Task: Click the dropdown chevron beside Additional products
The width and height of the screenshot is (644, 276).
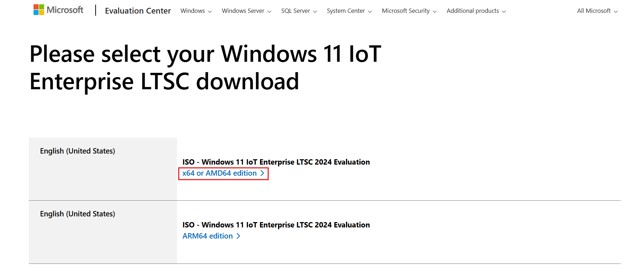Action: (504, 11)
